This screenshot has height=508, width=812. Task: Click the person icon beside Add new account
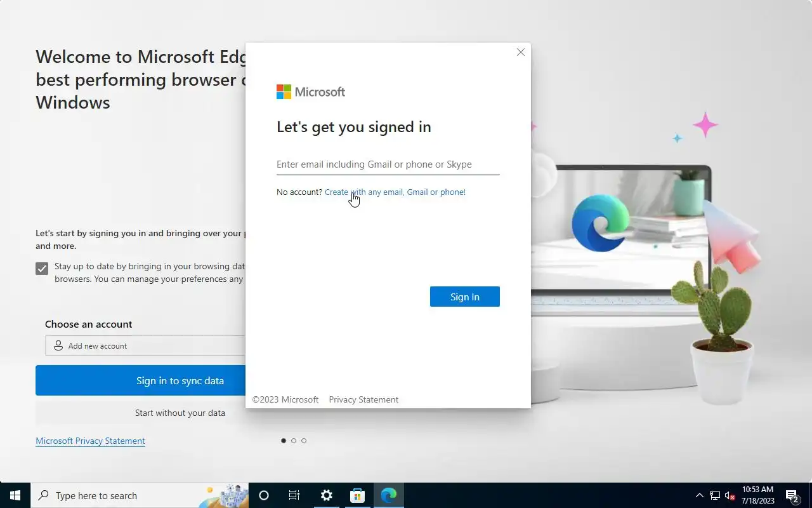(x=58, y=345)
